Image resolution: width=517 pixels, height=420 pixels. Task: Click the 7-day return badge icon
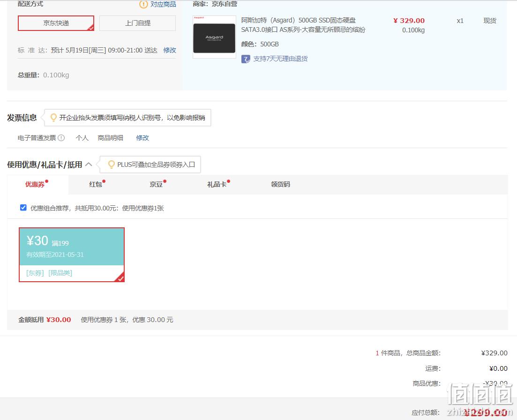tap(246, 59)
